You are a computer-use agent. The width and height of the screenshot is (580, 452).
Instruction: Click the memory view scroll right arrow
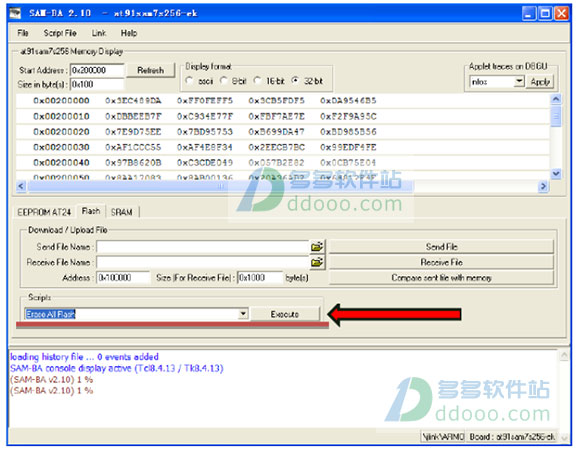543,186
